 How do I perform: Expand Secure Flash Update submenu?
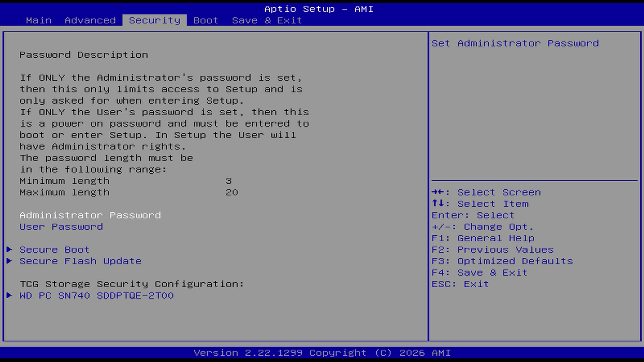point(80,261)
